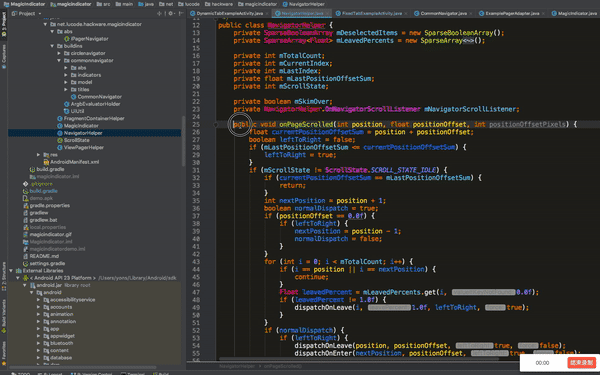Open the Captures tool window side tab

coord(4,56)
